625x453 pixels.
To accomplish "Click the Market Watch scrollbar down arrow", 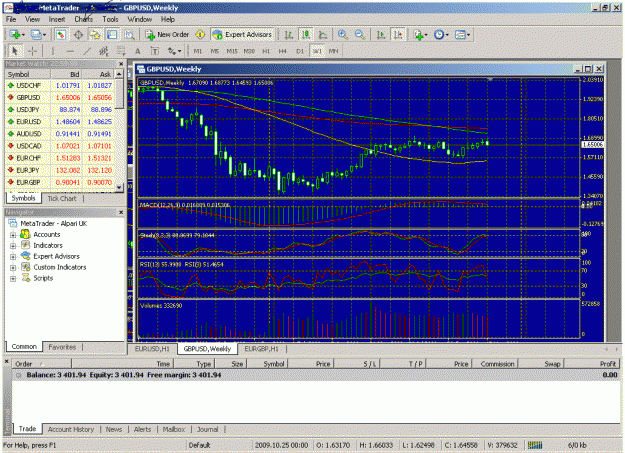I will coord(119,187).
